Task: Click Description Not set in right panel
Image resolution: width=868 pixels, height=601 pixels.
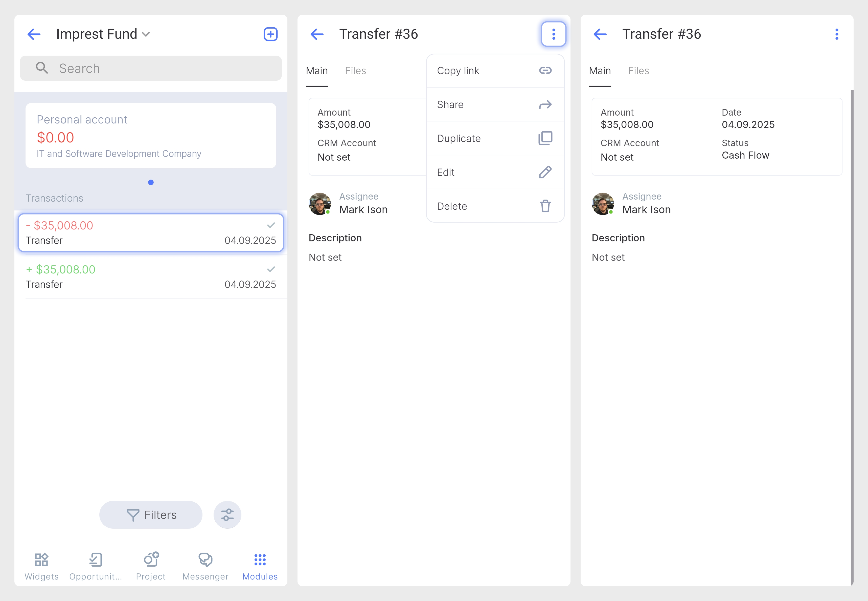Action: click(x=608, y=257)
